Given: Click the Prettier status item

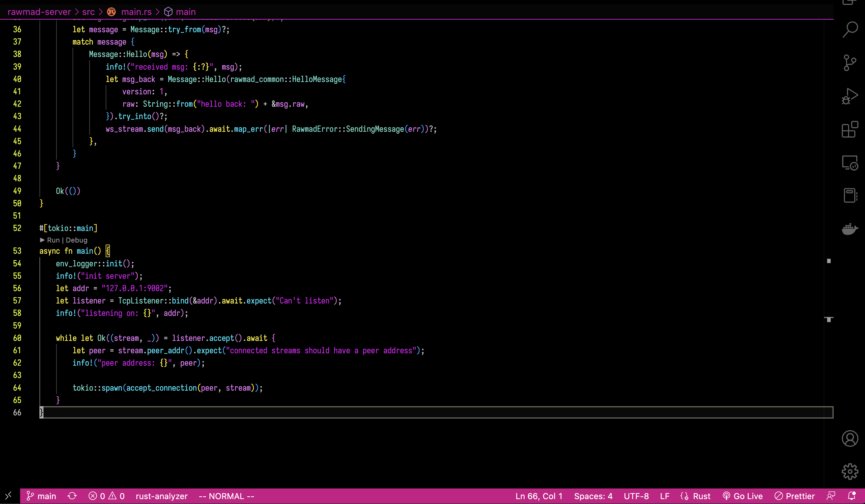Looking at the screenshot, I should click(x=794, y=496).
